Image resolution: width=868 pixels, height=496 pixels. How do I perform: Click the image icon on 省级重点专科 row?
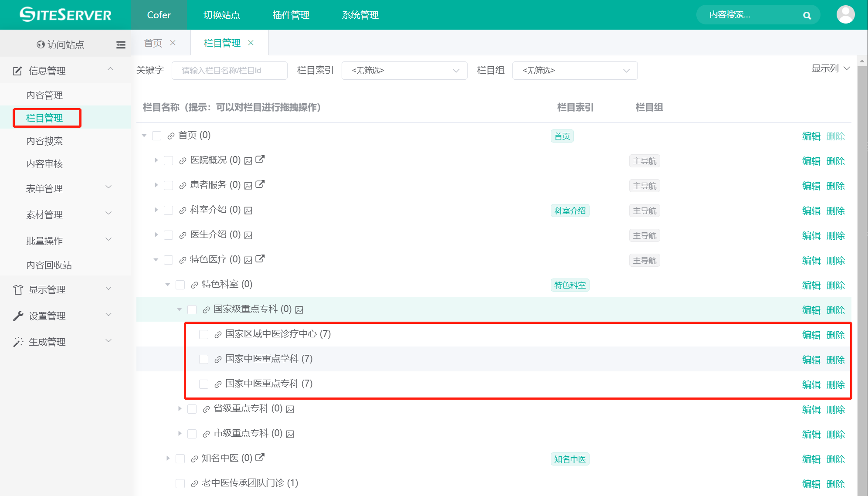click(290, 409)
